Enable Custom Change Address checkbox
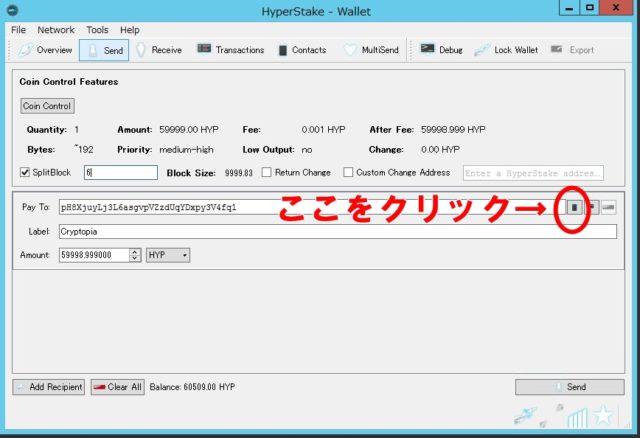This screenshot has height=438, width=640. click(x=348, y=172)
